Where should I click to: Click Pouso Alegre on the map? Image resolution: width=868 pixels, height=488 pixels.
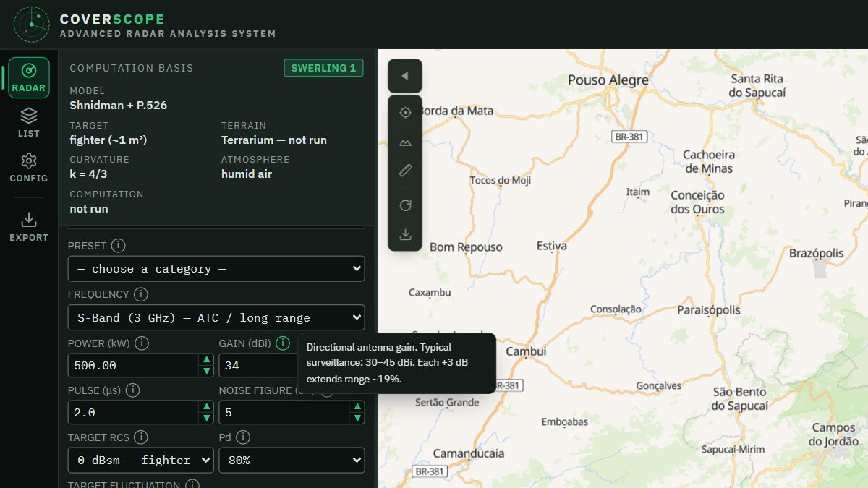point(608,80)
